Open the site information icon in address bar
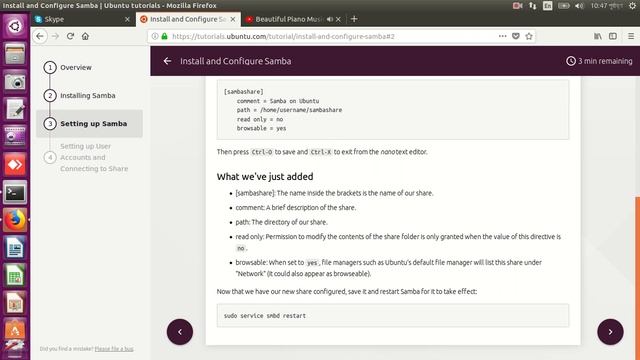 (155, 36)
